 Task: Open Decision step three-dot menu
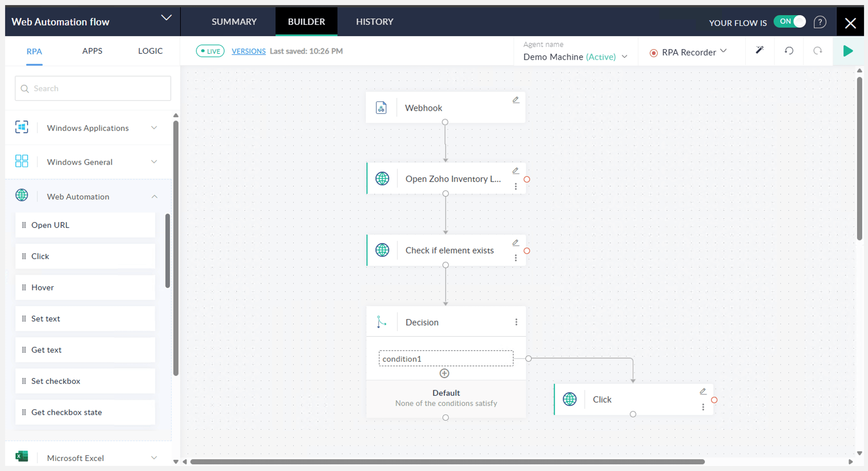click(516, 322)
